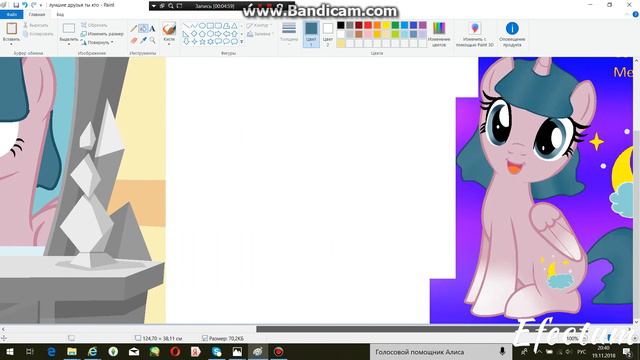
Task: Select the Pencil tool
Action: click(134, 29)
